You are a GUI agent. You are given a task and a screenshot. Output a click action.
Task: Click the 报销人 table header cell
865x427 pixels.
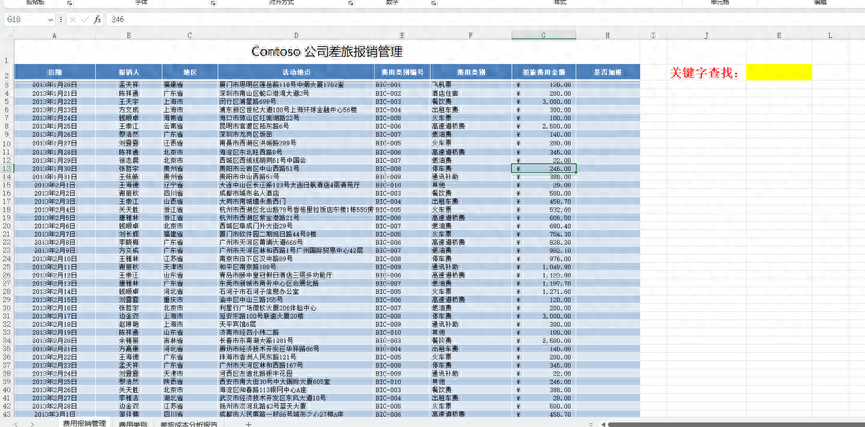click(129, 72)
